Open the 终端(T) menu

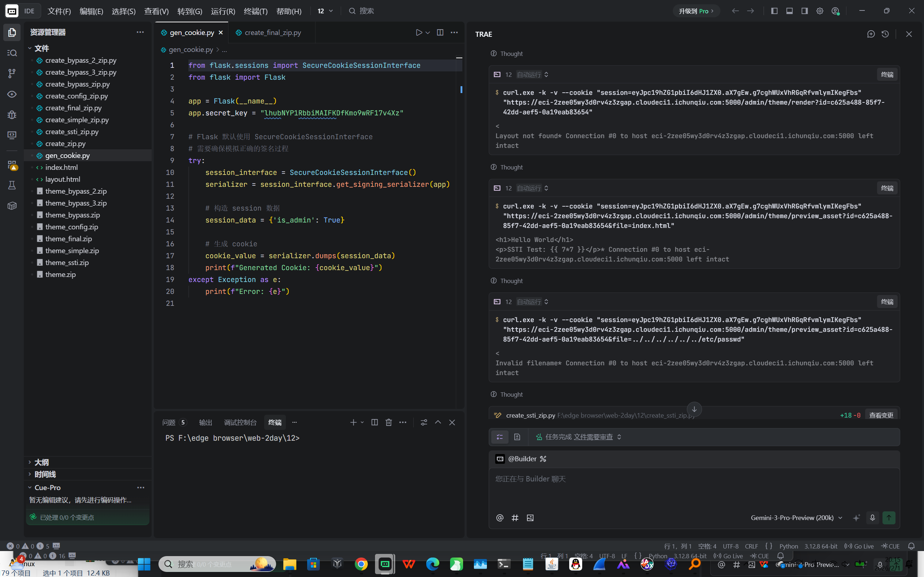pos(256,11)
